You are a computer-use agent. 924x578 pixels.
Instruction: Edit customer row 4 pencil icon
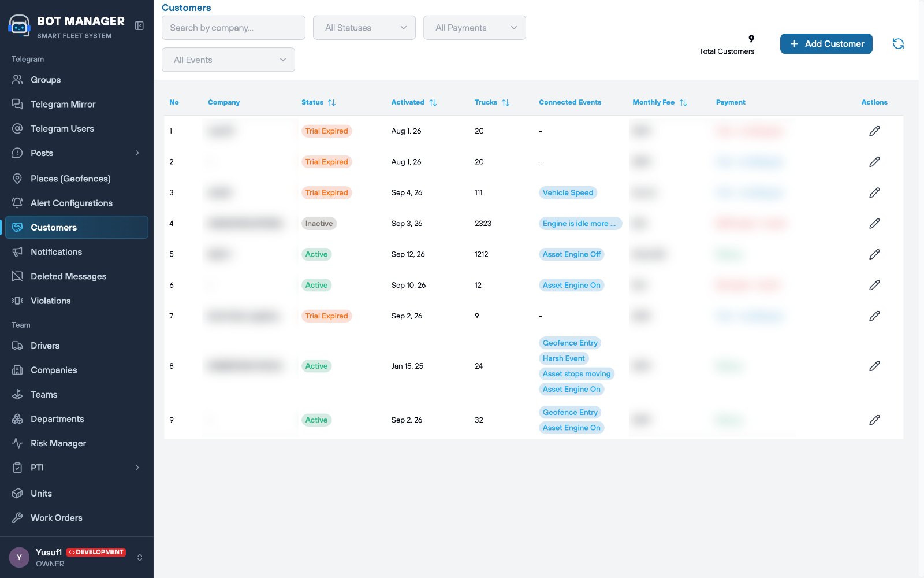pos(874,224)
